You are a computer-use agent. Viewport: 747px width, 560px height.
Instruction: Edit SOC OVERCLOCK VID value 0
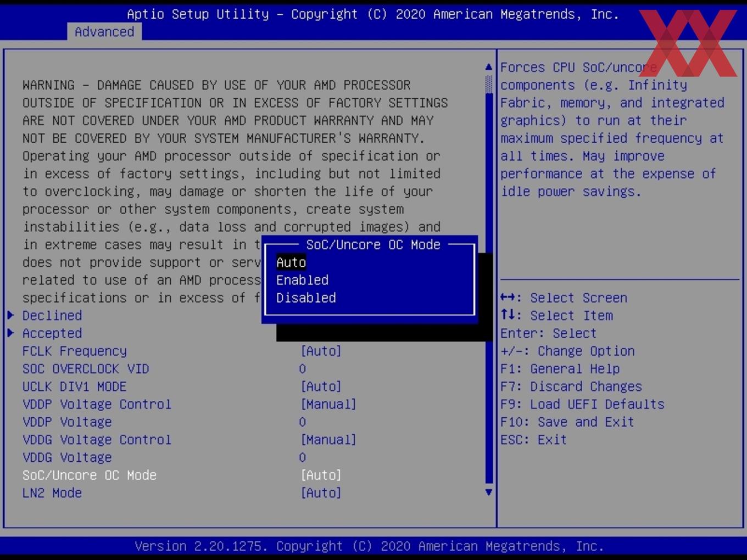(303, 369)
